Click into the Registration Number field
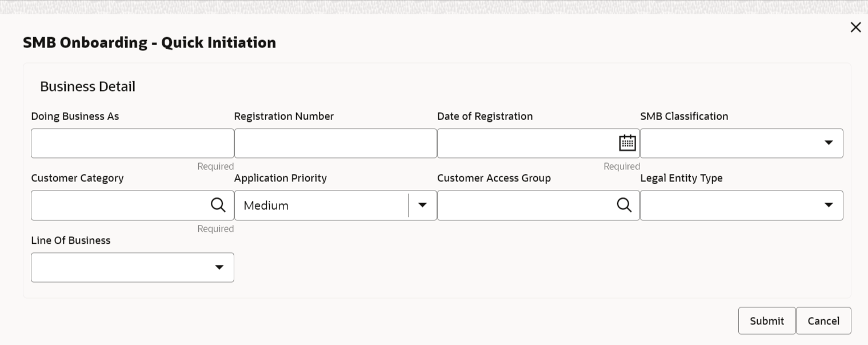This screenshot has height=345, width=868. (335, 143)
